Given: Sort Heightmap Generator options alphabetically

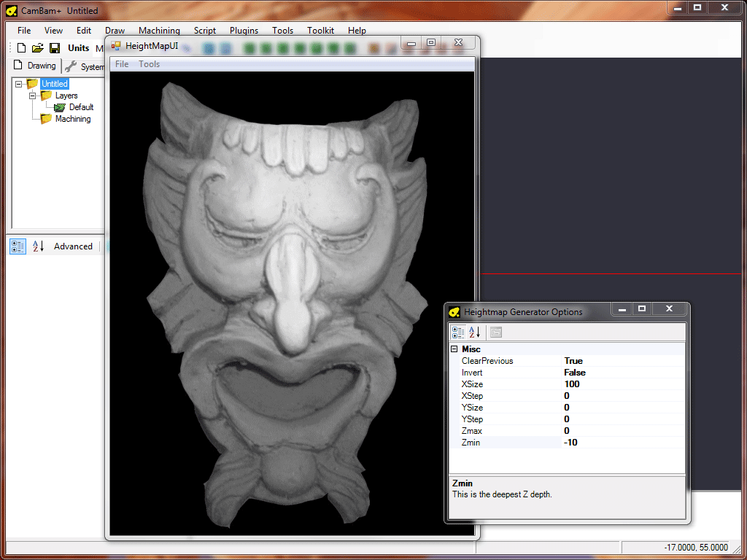Looking at the screenshot, I should coord(474,332).
